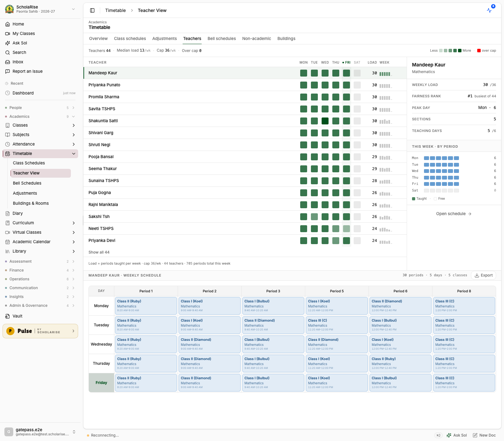Open the Buildings tab

(286, 38)
